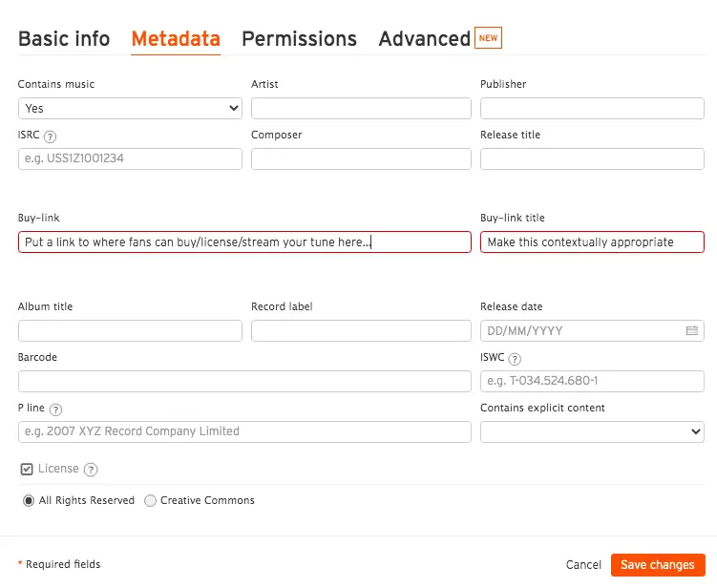Click the P line help icon
The height and width of the screenshot is (588, 717).
[x=55, y=409]
